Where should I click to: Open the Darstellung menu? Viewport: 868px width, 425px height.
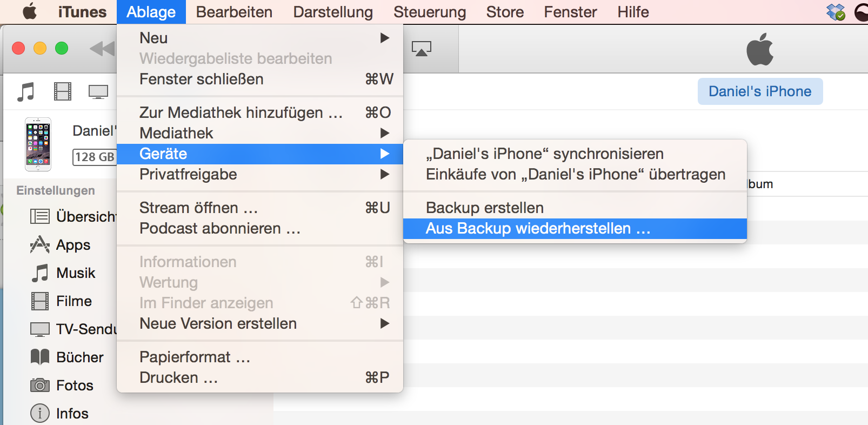[333, 12]
